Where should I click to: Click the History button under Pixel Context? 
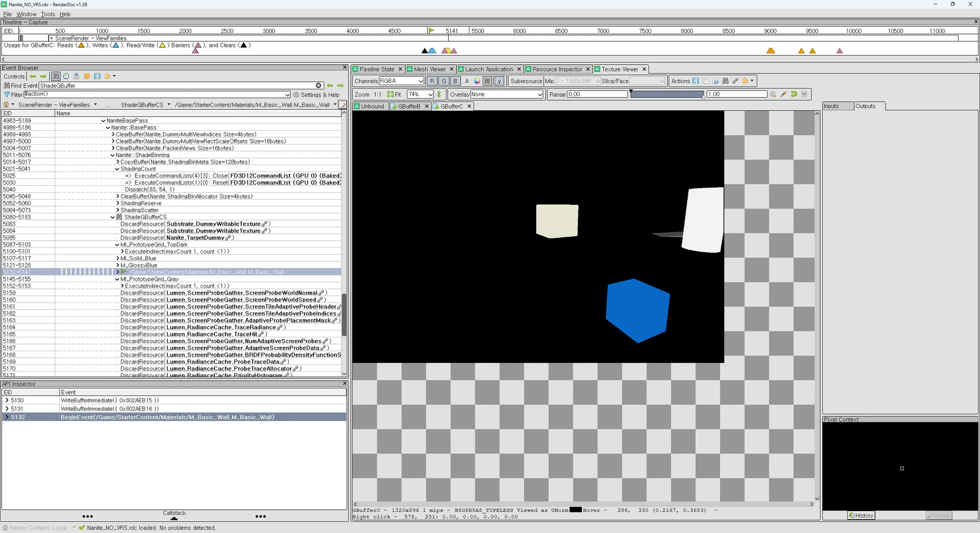coord(861,515)
